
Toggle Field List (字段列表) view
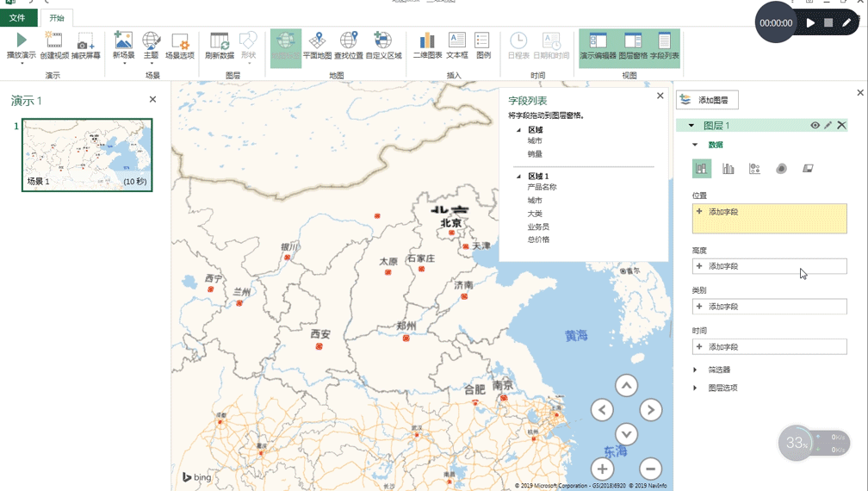(x=664, y=47)
